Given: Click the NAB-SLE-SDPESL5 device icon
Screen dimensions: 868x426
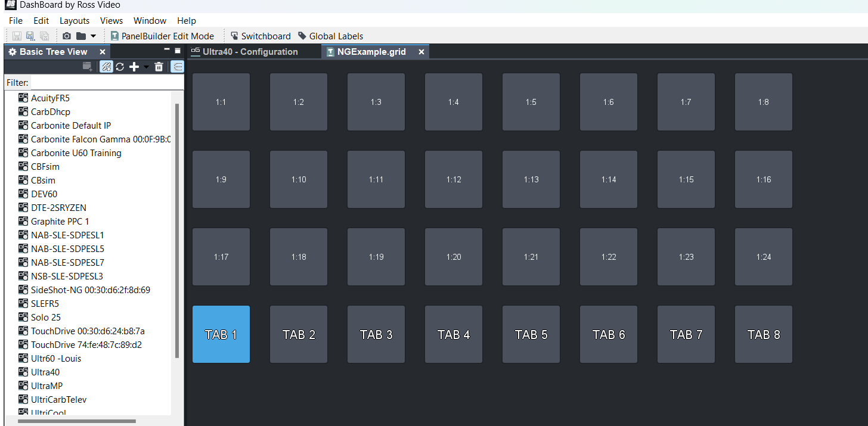Looking at the screenshot, I should click(23, 248).
